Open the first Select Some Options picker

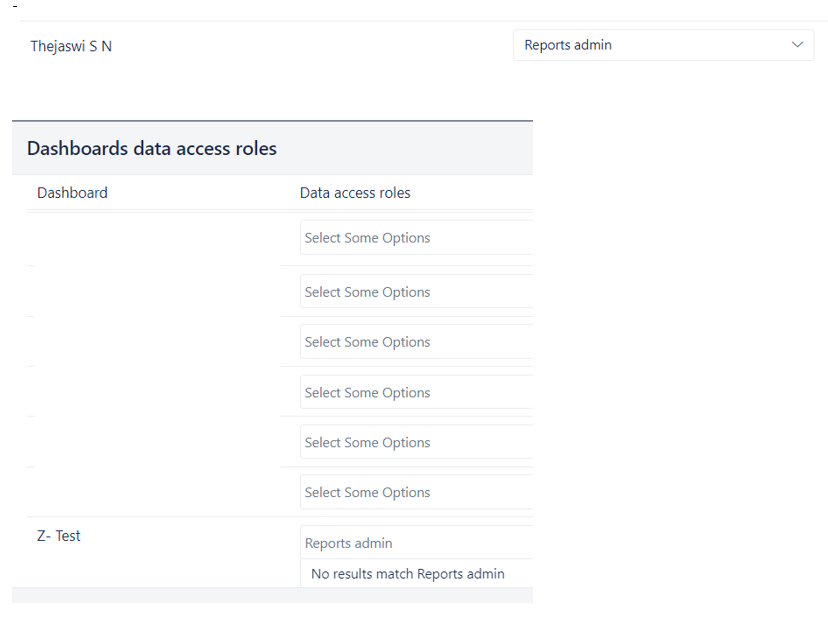coord(415,237)
